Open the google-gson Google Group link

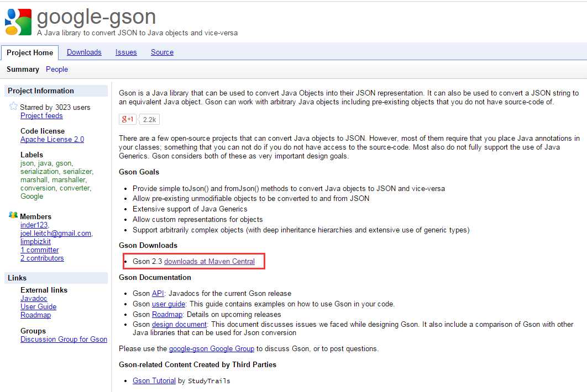click(212, 348)
